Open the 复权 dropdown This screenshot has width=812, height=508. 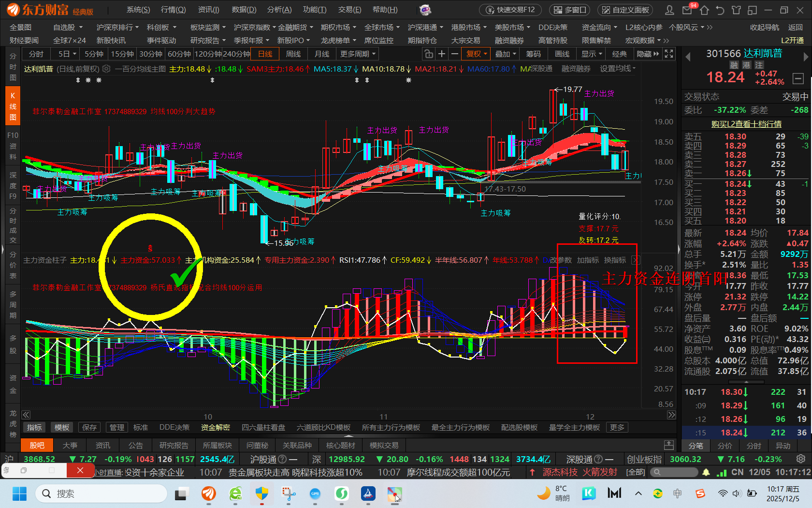point(476,54)
